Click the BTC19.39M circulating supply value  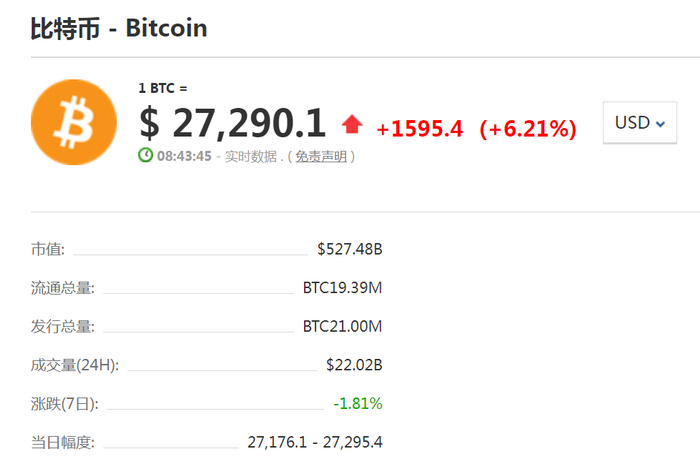tap(342, 288)
